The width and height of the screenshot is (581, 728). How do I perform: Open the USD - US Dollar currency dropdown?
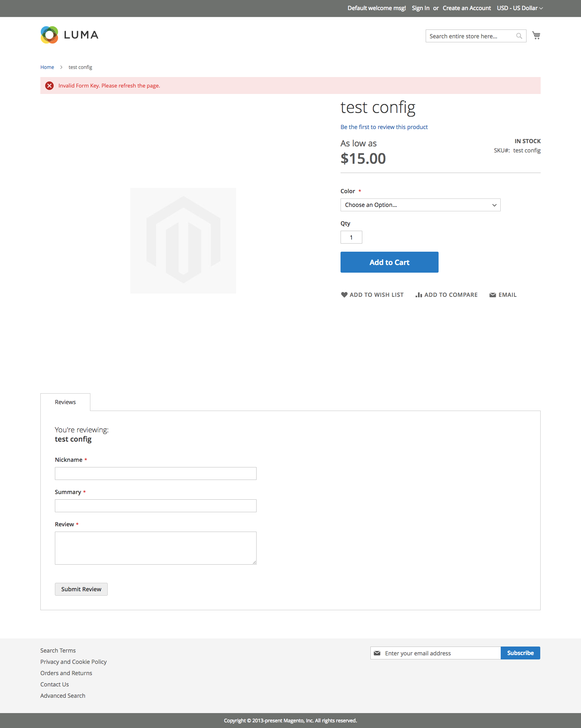pos(520,8)
